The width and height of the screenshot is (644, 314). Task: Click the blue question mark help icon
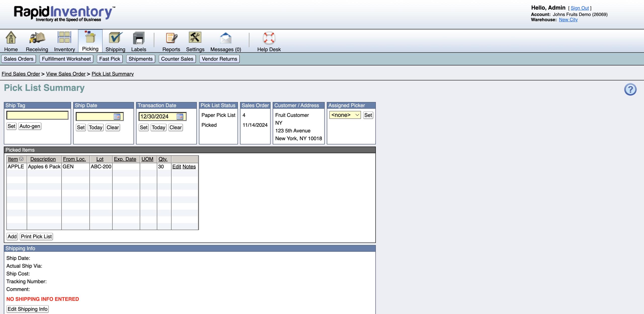(630, 90)
